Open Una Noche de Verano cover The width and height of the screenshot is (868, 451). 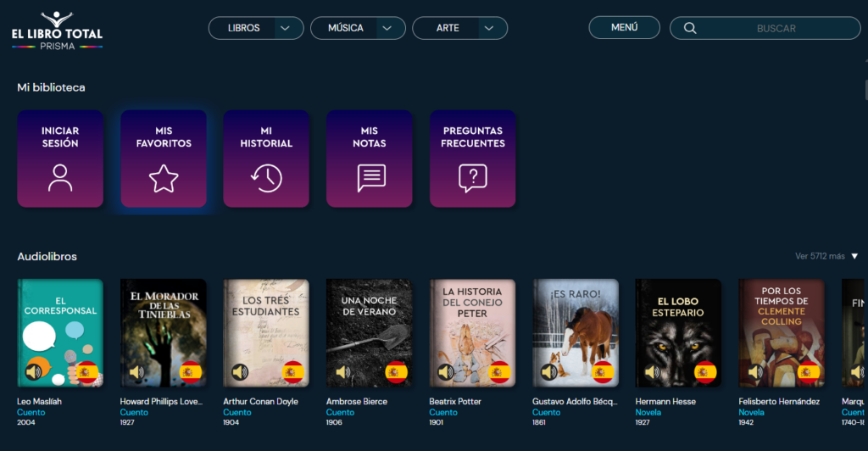click(370, 332)
